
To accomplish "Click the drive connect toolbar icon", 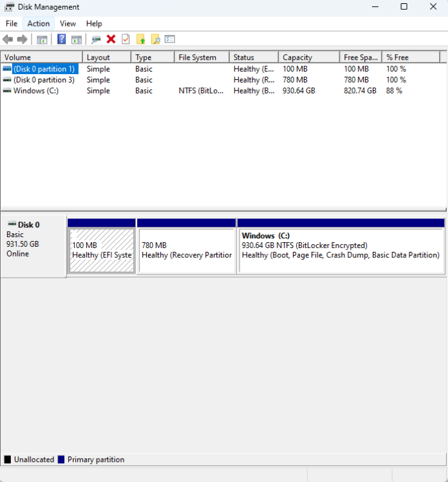I will (96, 39).
